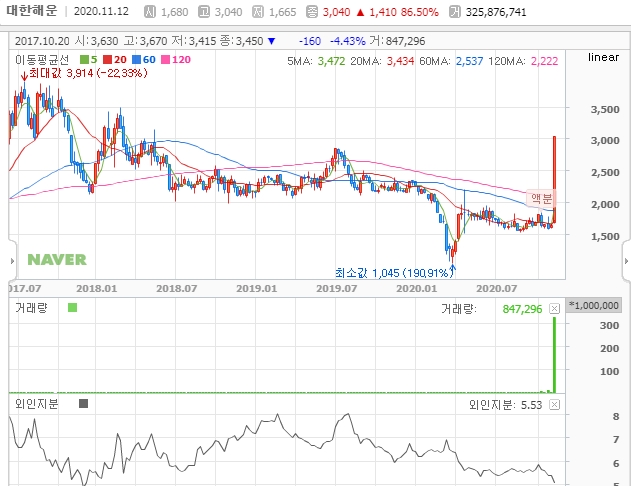This screenshot has height=486, width=631.
Task: Click the 대한해운 stock name
Action: point(32,11)
